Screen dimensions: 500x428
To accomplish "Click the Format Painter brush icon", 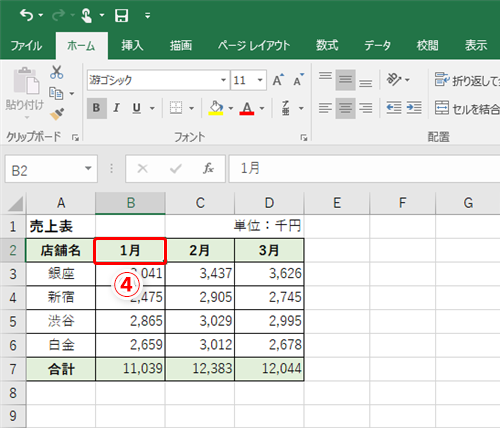I will coord(57,114).
